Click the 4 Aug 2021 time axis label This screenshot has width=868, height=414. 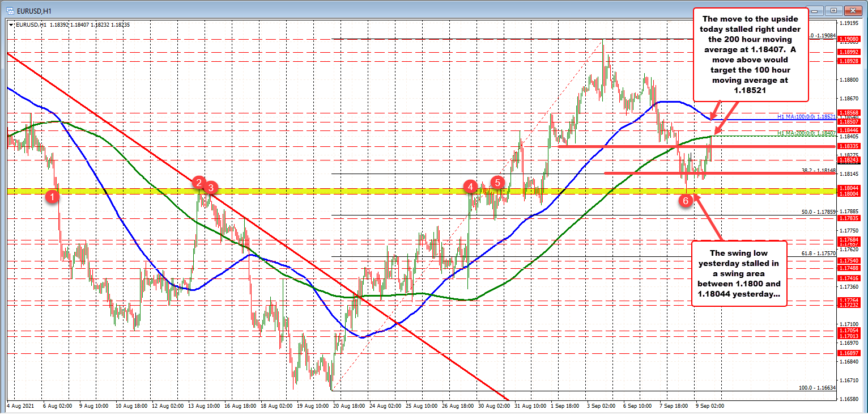(19, 407)
